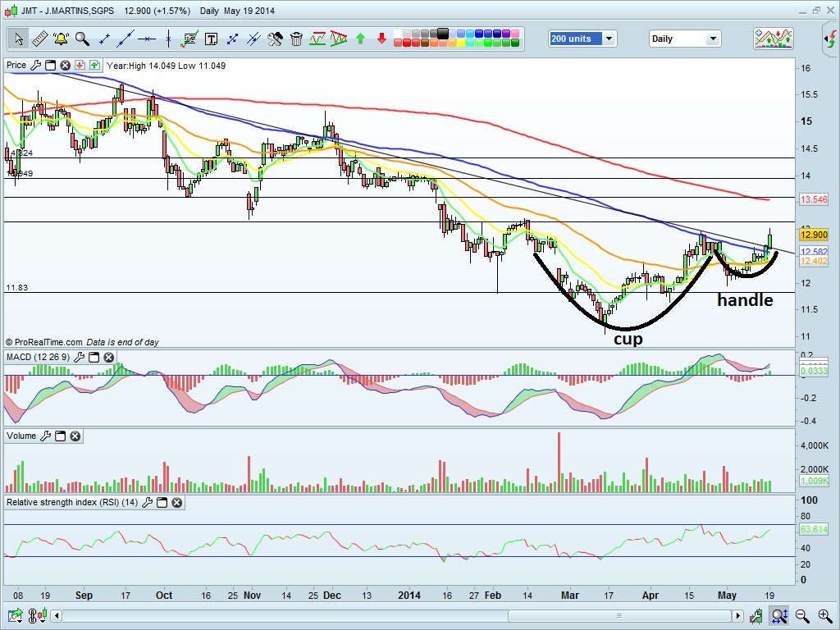840x630 pixels.
Task: Open the hammer and wrench drawing settings
Action: [275, 39]
